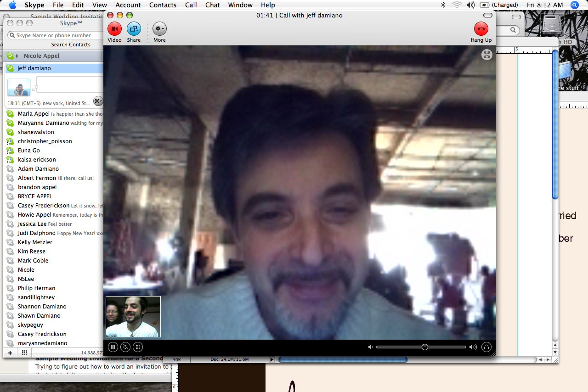This screenshot has height=392, width=588.
Task: Select contact Marla Appel
Action: pyautogui.click(x=34, y=114)
